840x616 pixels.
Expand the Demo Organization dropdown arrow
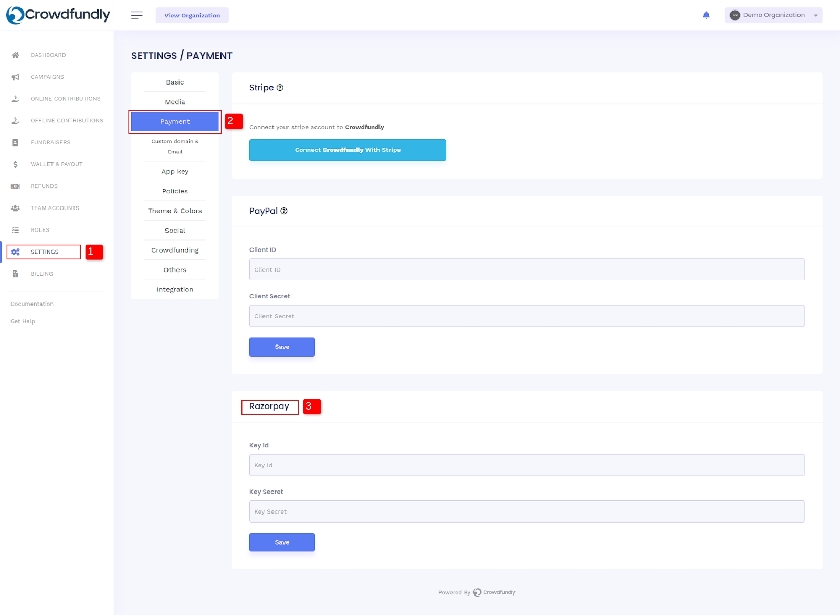(x=816, y=16)
